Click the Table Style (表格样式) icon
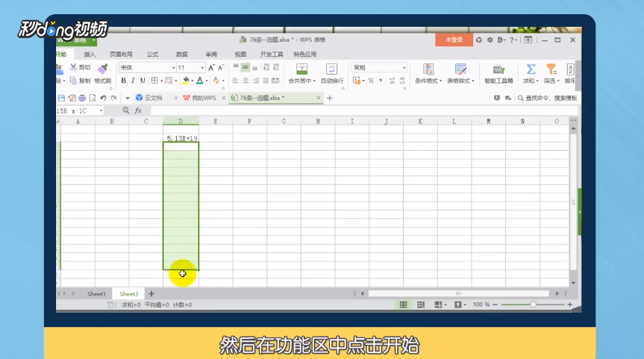644x359 pixels. pyautogui.click(x=460, y=69)
